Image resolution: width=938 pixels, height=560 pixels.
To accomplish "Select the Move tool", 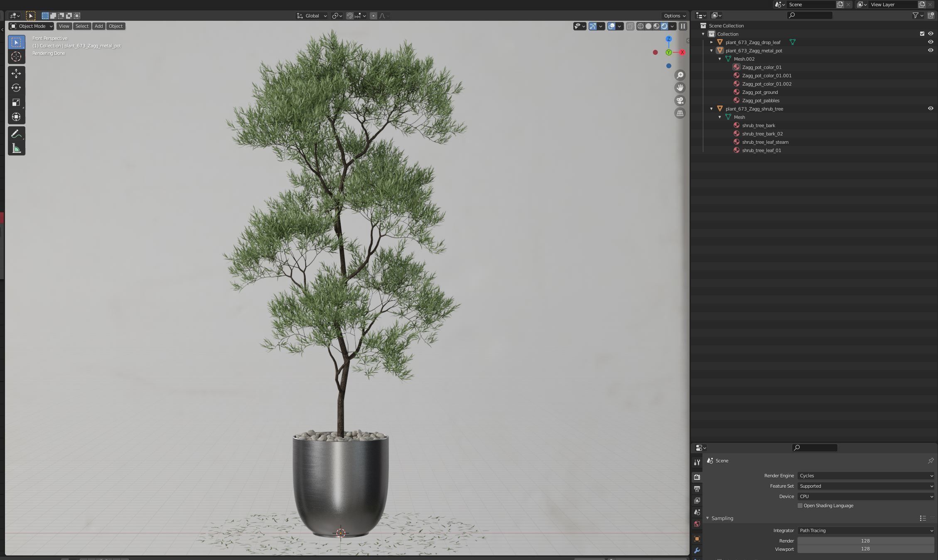I will [x=16, y=74].
